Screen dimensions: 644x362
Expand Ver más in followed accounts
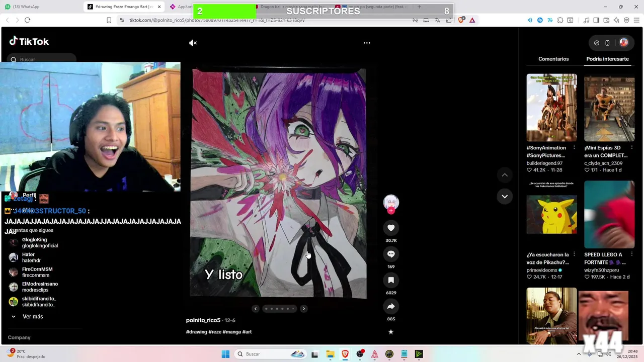(x=27, y=317)
